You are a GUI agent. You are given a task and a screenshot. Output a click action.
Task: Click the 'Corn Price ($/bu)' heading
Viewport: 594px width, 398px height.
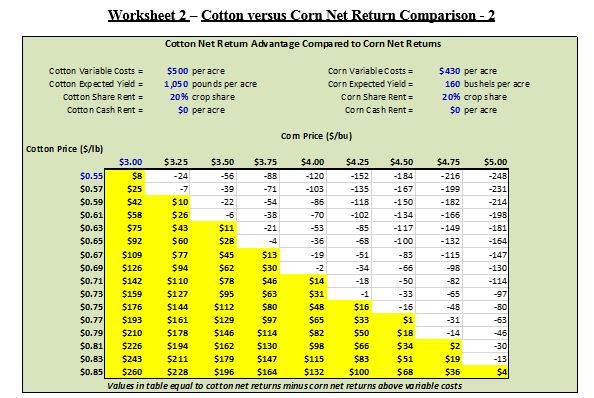tap(316, 136)
